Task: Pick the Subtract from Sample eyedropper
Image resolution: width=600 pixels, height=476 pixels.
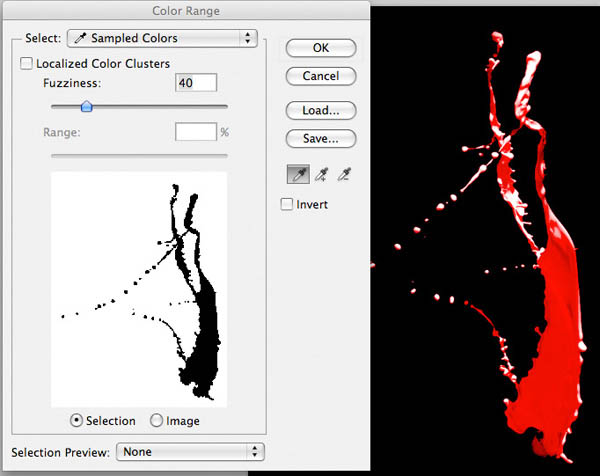Action: (345, 175)
